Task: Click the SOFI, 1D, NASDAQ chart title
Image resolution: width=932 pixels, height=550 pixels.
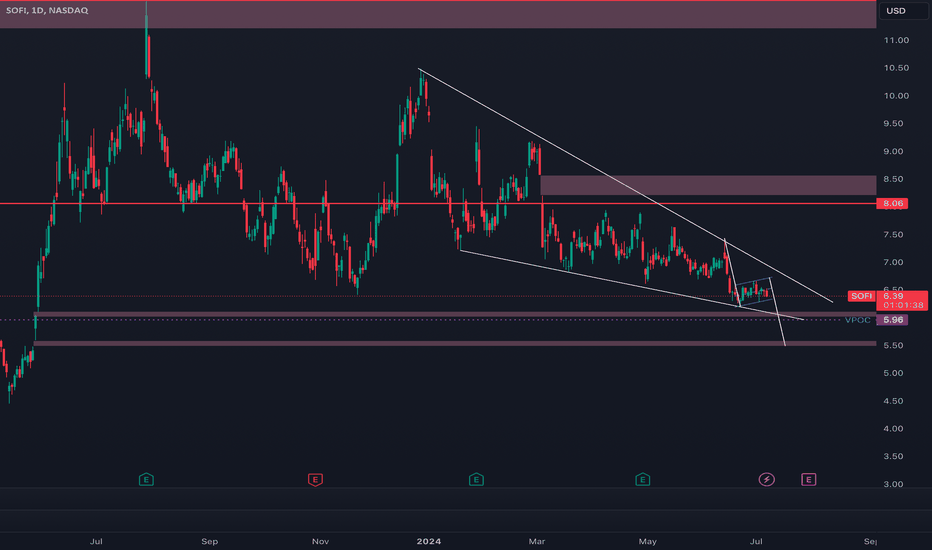Action: coord(47,10)
